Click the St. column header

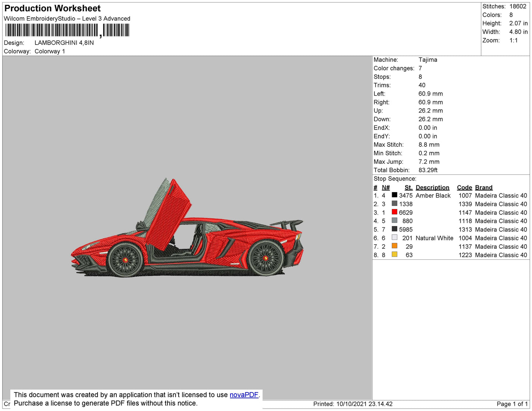[x=409, y=187]
